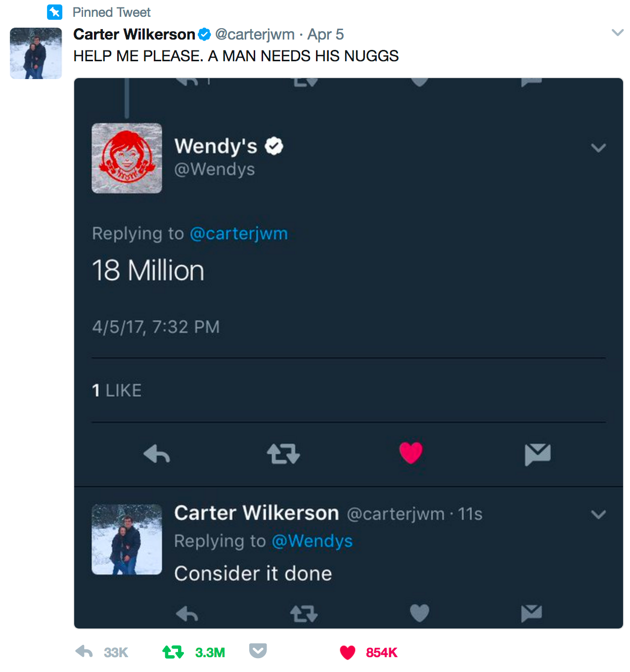630x672 pixels.
Task: Click the Pinned Tweet pin icon
Action: 54,12
